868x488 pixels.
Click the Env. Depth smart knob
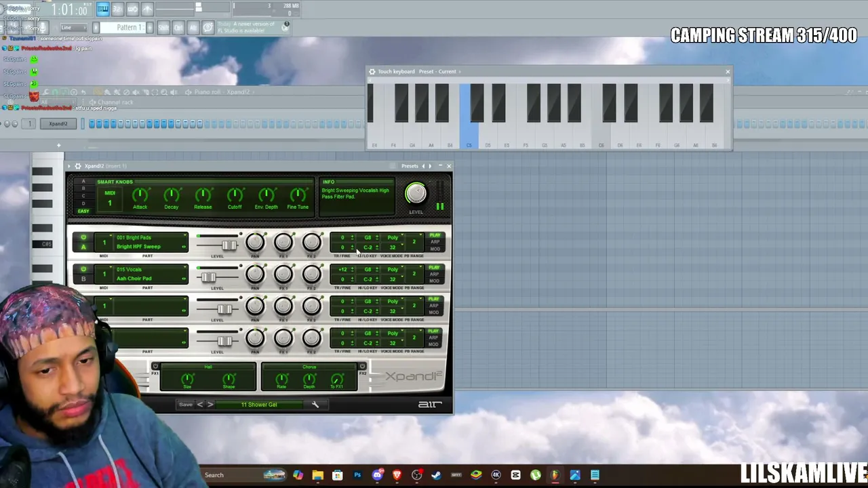click(266, 195)
